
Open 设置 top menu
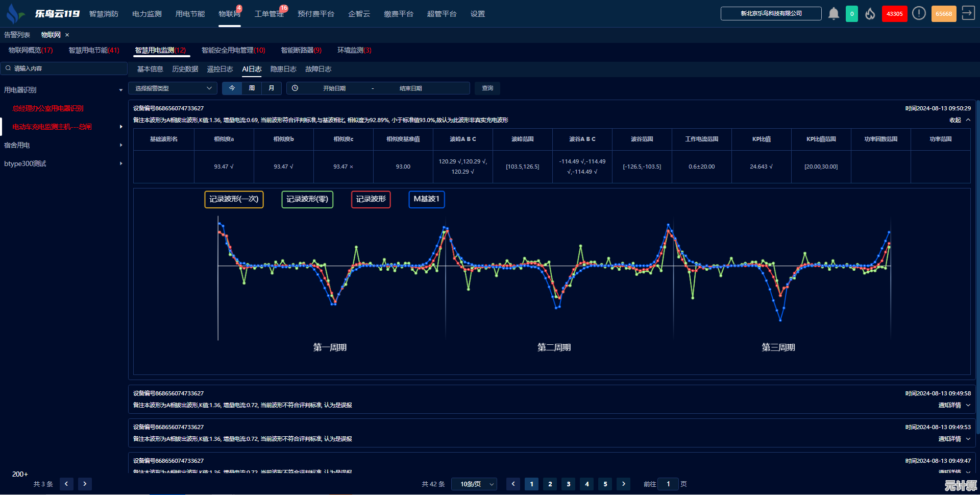(478, 14)
